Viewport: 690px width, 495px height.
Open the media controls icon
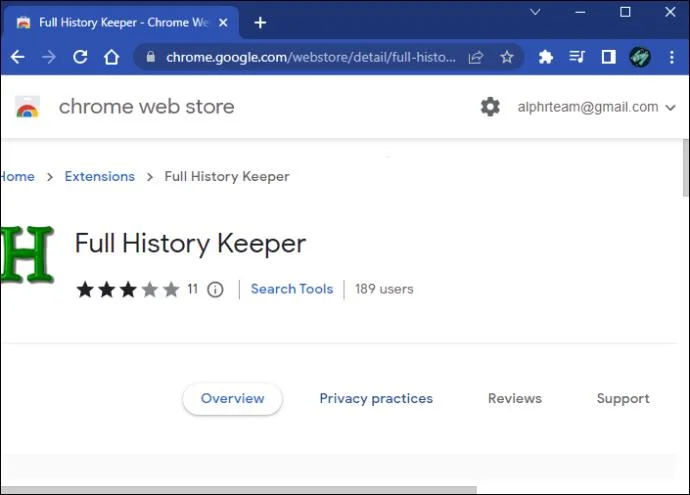coord(577,56)
